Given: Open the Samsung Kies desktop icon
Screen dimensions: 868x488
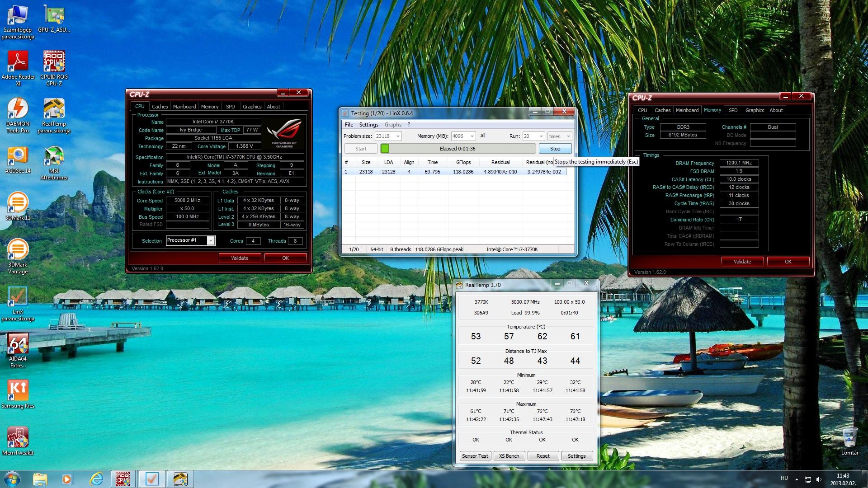Looking at the screenshot, I should coord(18,394).
